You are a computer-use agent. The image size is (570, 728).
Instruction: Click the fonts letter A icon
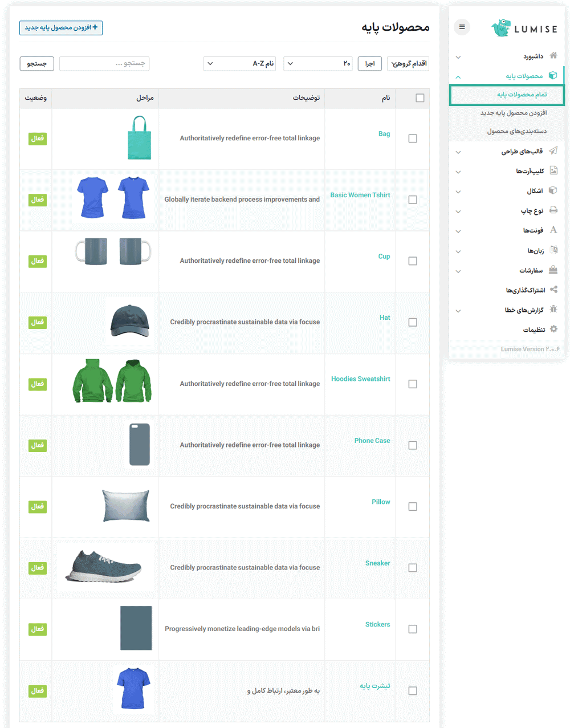point(553,230)
